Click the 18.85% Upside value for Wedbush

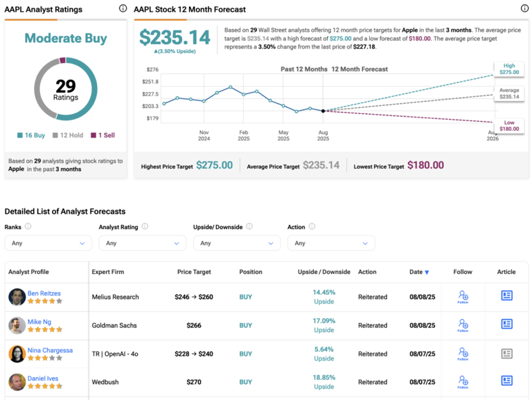(x=324, y=382)
